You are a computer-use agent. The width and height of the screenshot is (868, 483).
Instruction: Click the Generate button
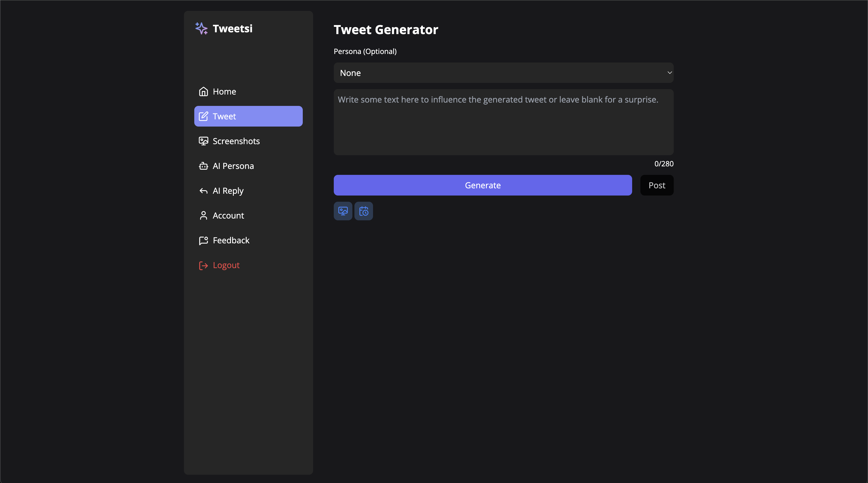tap(483, 185)
